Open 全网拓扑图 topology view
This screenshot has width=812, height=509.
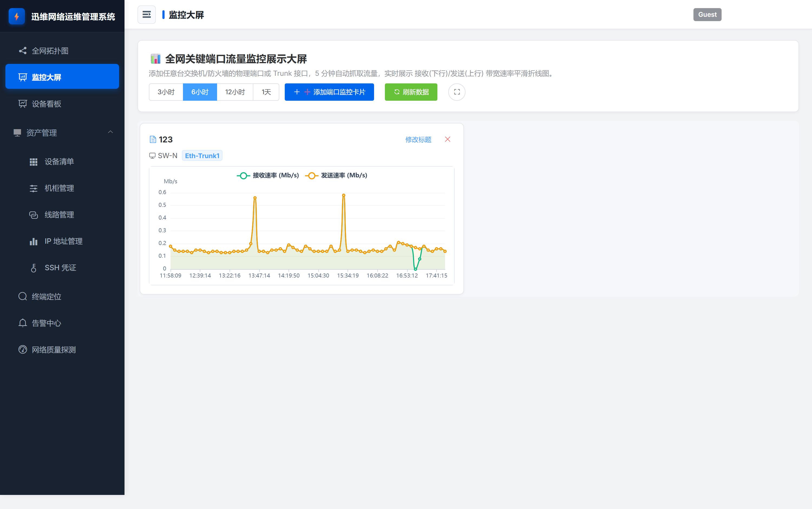pyautogui.click(x=62, y=51)
